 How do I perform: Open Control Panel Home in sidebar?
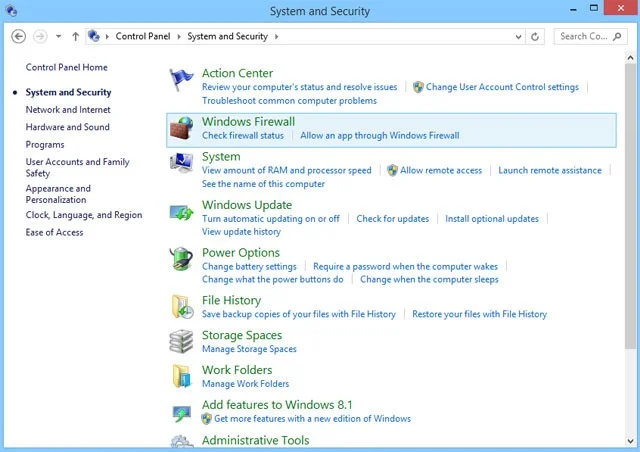point(67,67)
